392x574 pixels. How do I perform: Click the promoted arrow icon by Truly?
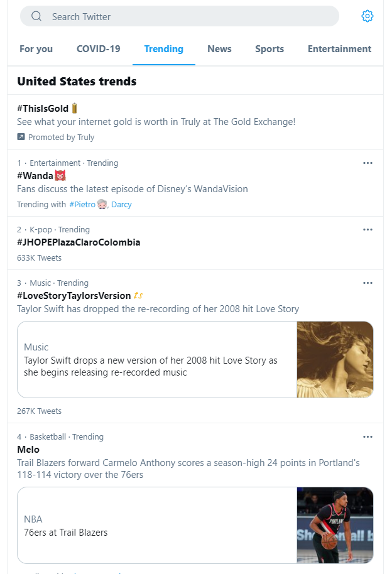click(x=21, y=137)
